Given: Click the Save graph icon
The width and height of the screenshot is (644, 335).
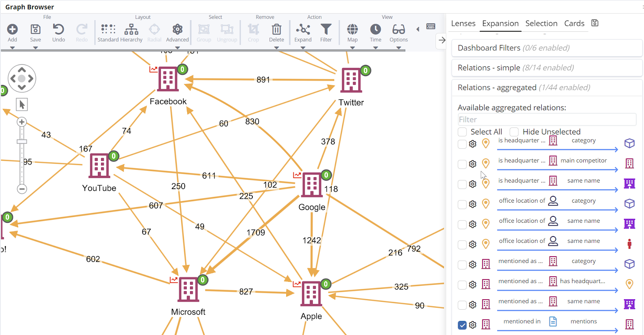Looking at the screenshot, I should point(35,29).
